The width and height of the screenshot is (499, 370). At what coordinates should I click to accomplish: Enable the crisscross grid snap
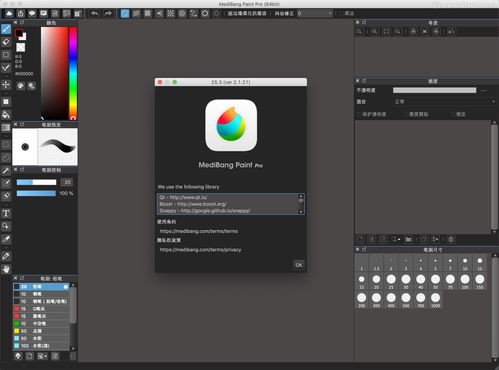pos(148,13)
